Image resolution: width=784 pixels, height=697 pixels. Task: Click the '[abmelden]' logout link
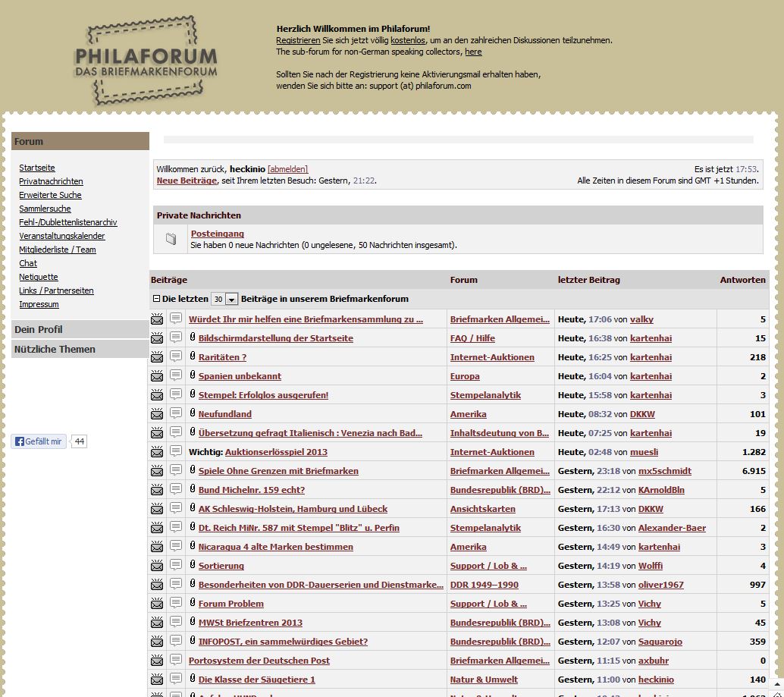(287, 169)
